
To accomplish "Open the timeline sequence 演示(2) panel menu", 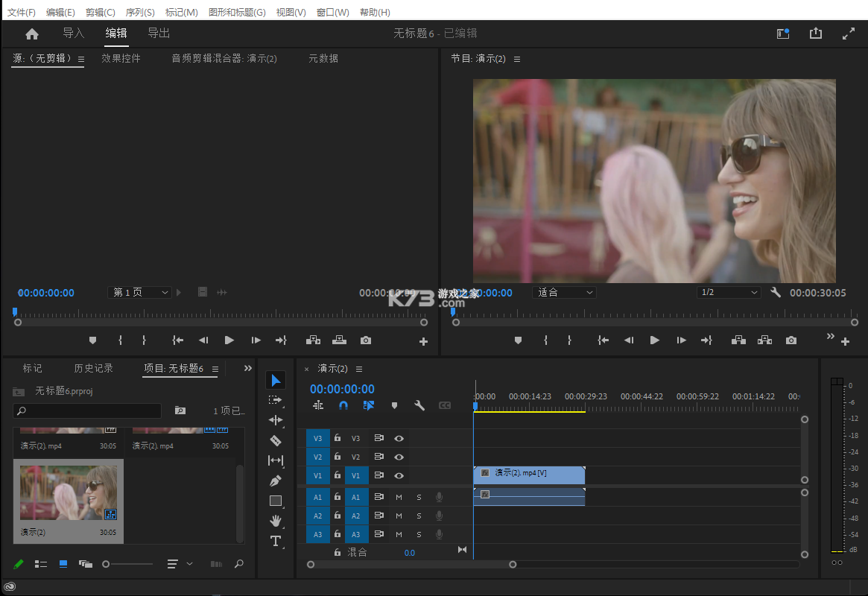I will (359, 369).
